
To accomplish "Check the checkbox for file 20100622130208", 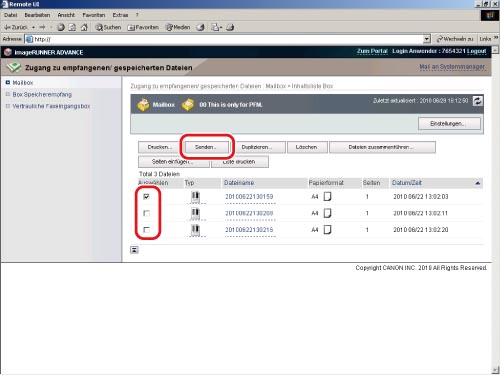I will point(146,213).
